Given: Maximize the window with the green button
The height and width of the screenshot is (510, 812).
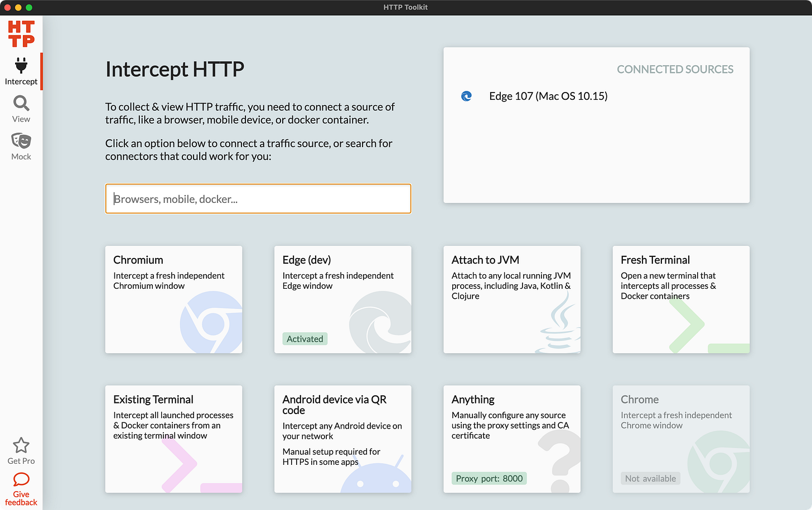Looking at the screenshot, I should [x=29, y=7].
